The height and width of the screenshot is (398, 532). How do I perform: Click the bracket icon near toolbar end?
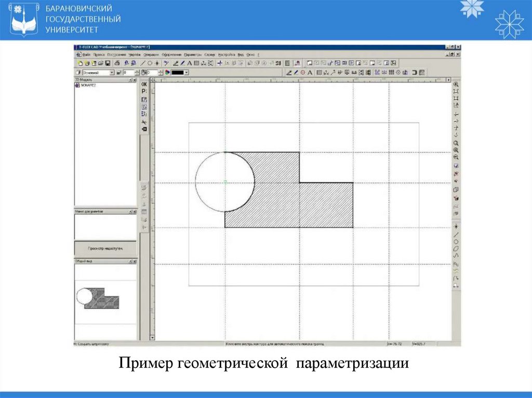point(414,73)
